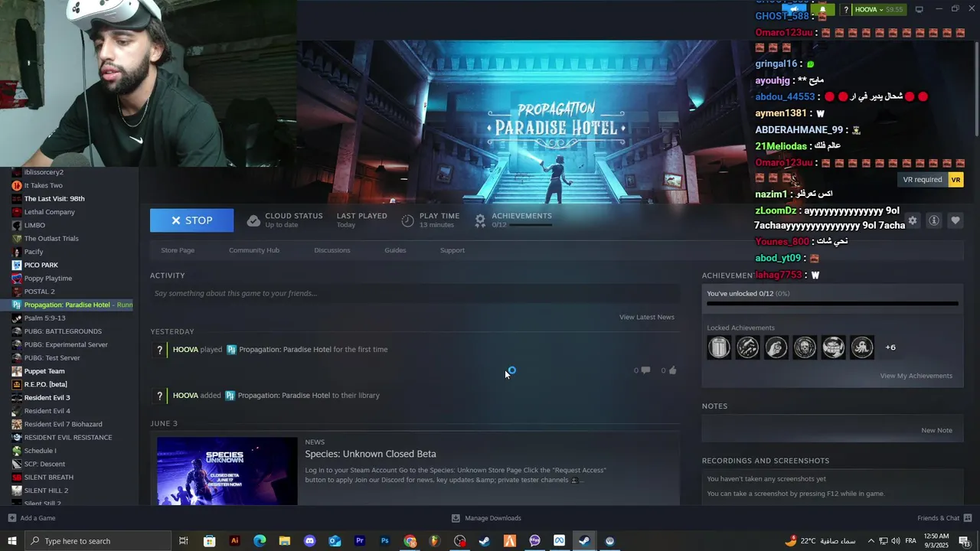Screen dimensions: 980x551
Task: Thumbs up the played activity post
Action: (x=672, y=370)
